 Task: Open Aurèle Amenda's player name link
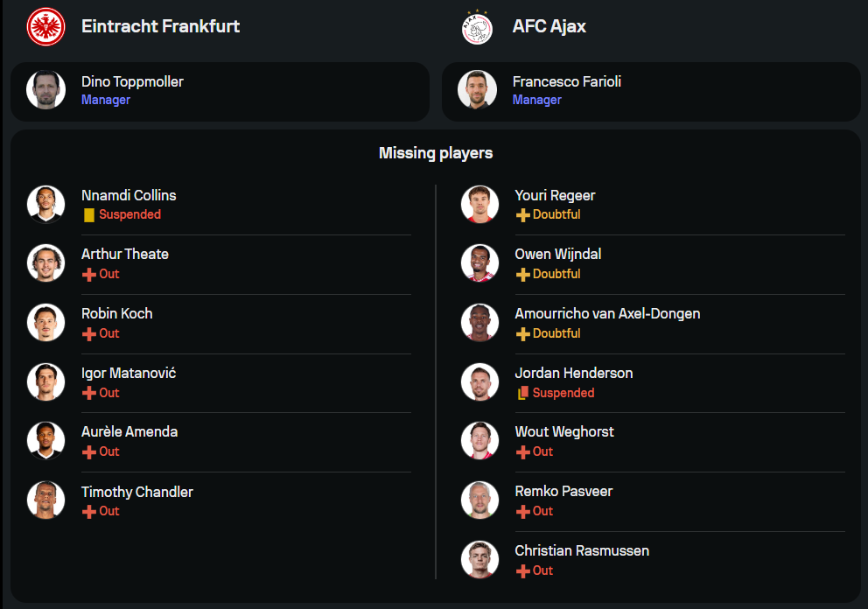[x=129, y=431]
